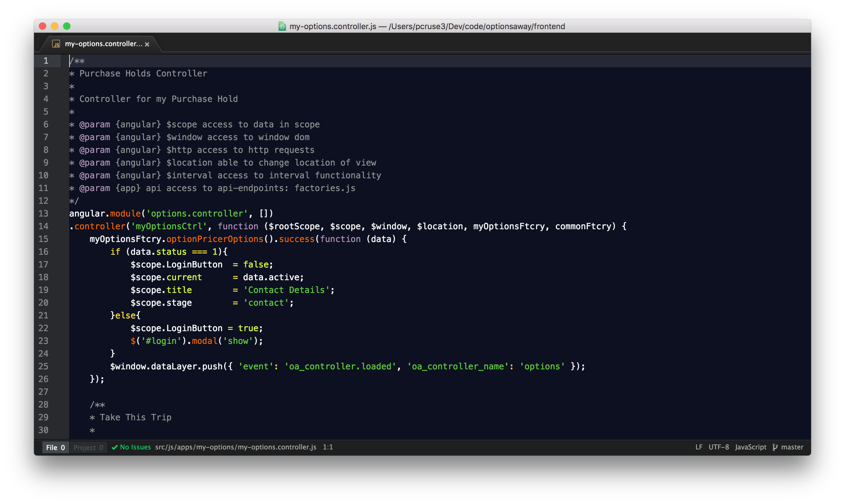845x504 pixels.
Task: Click the green fullscreen window button
Action: click(66, 26)
